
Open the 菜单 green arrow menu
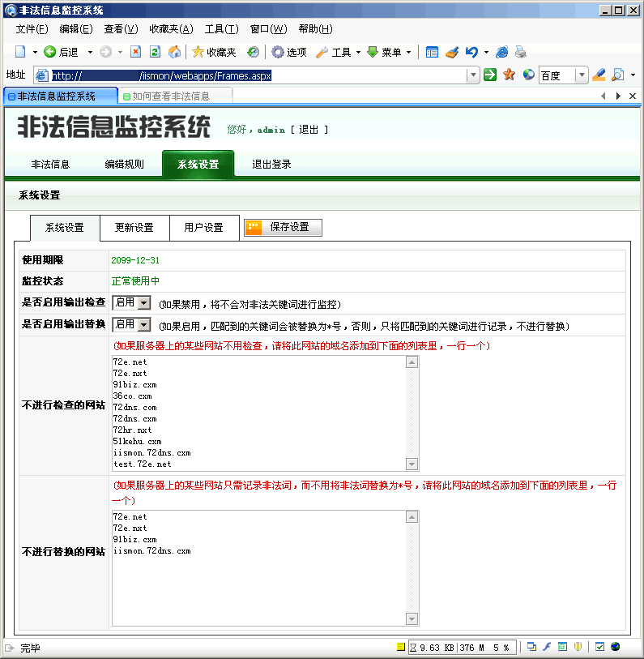pos(385,52)
